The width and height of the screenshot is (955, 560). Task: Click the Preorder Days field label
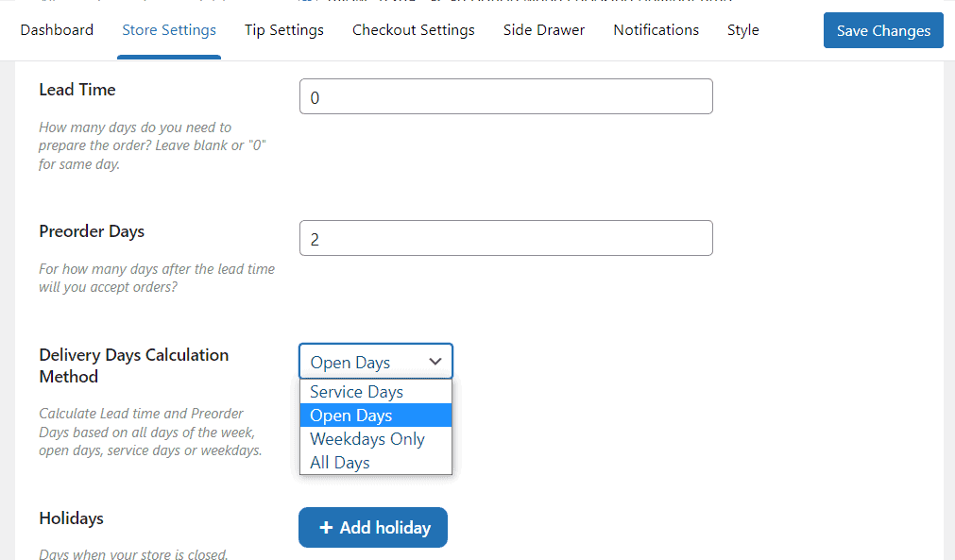[x=92, y=231]
